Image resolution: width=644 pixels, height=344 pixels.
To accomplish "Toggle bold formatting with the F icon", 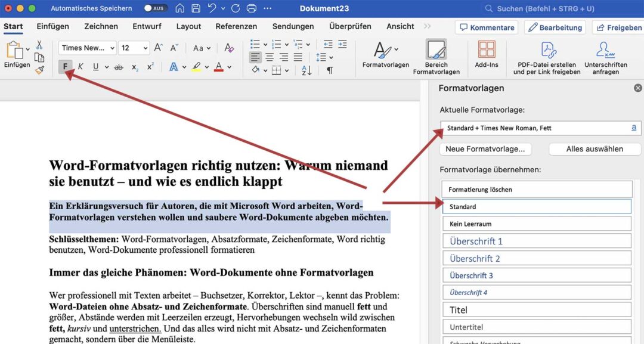I will coord(65,66).
